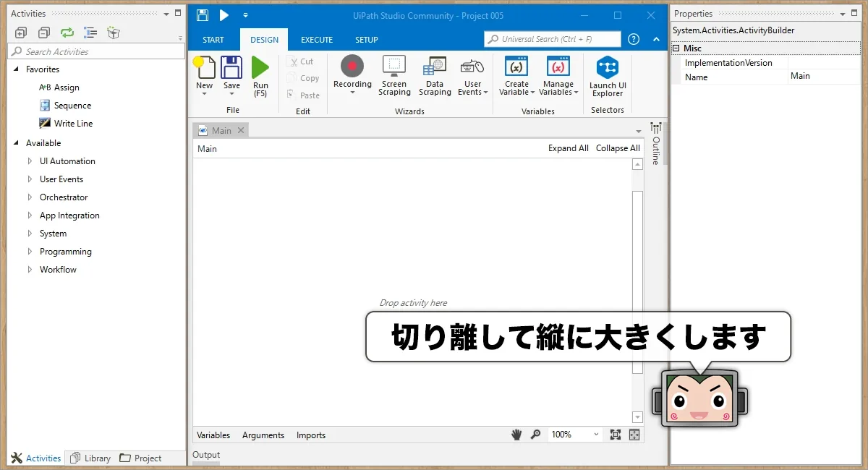
Task: Launch the Screen Scraping wizard
Action: click(394, 76)
